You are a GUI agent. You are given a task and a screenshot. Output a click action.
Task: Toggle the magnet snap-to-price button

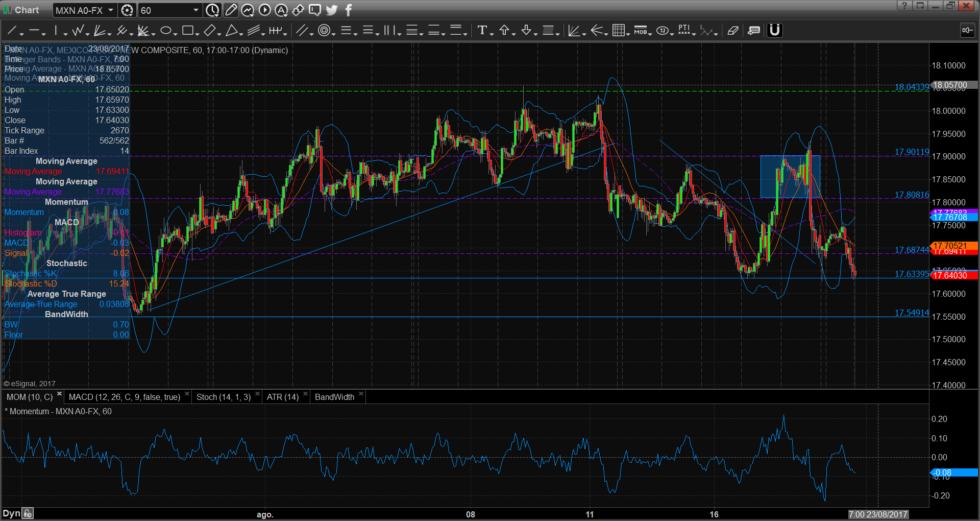coord(775,31)
